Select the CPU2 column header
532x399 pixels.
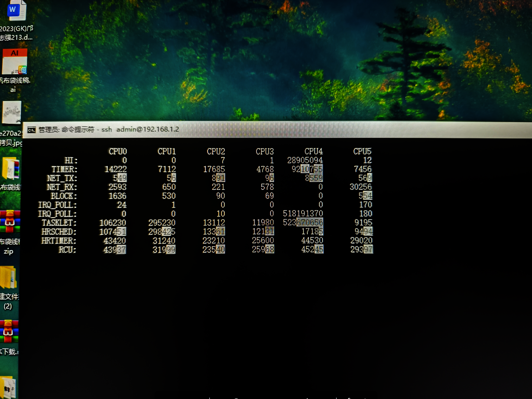216,151
